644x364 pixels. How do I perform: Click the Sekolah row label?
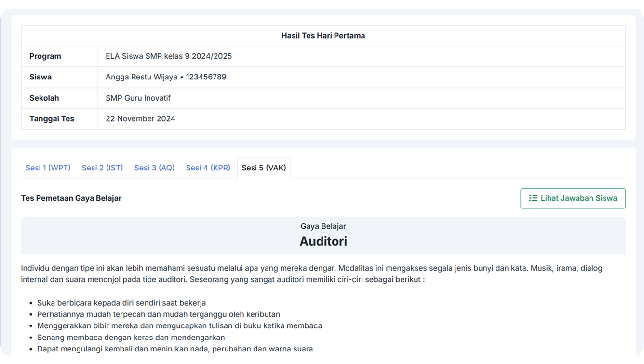[x=44, y=98]
